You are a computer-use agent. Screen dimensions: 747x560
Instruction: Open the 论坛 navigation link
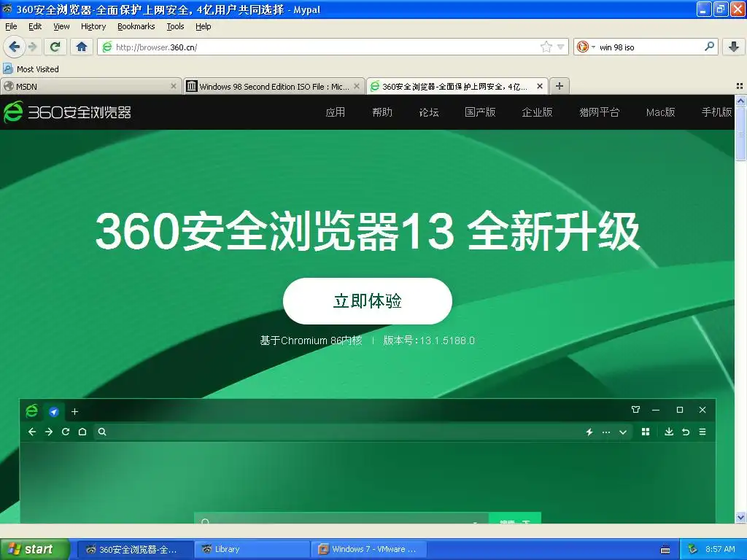pos(429,112)
